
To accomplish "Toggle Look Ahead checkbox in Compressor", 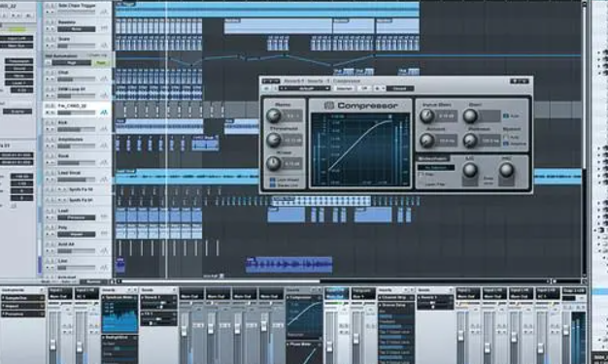I will 272,181.
